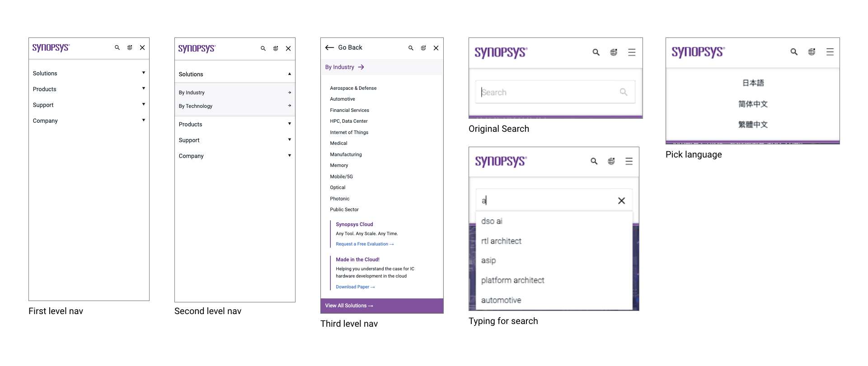Select Mobile/5G industry item
This screenshot has height=366, width=868.
point(341,176)
